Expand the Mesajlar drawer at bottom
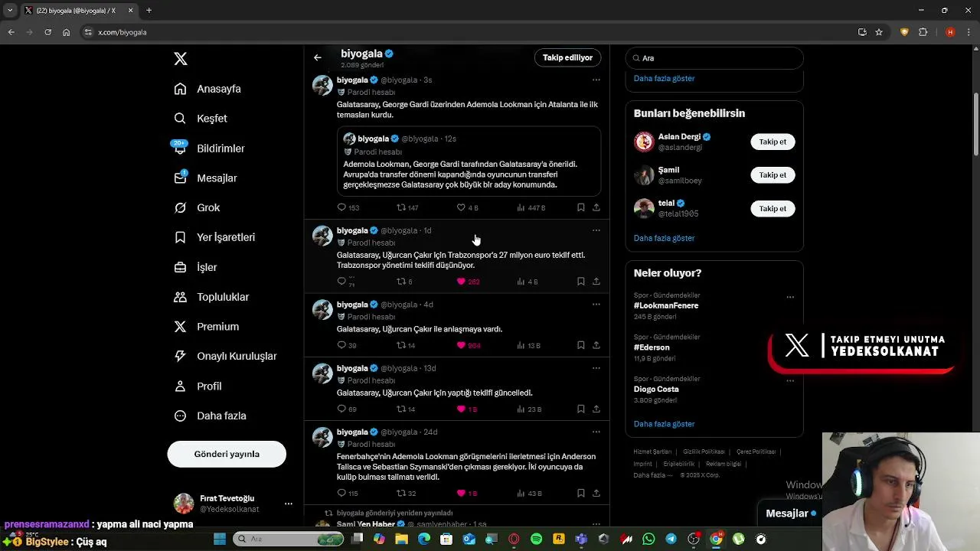Screen dimensions: 980x551 click(790, 514)
